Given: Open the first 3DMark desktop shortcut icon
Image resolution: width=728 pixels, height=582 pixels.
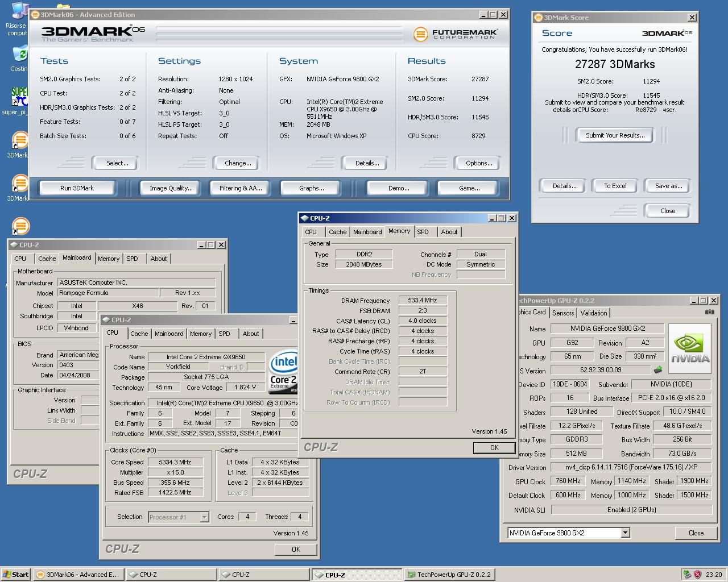Looking at the screenshot, I should point(20,140).
